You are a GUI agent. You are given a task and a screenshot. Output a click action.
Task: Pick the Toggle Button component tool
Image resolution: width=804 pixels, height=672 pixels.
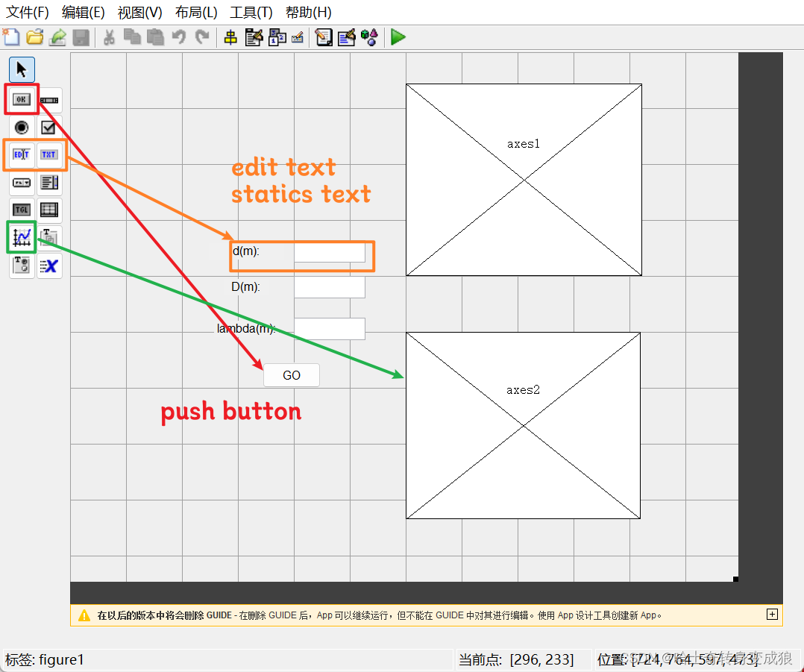pos(22,210)
